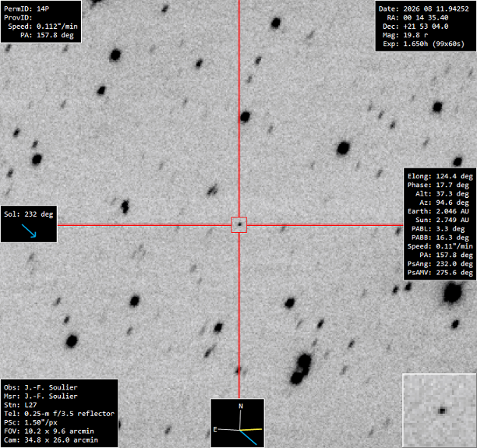
Task: Click the blue solar vector line on compass
Action: click(x=249, y=438)
